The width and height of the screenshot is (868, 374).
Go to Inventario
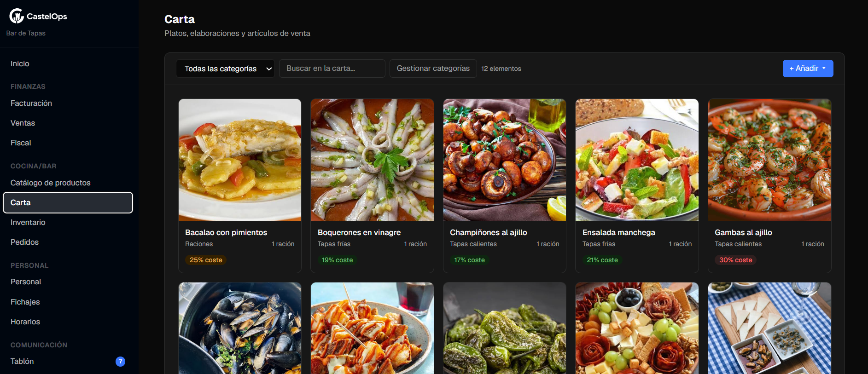(x=28, y=222)
